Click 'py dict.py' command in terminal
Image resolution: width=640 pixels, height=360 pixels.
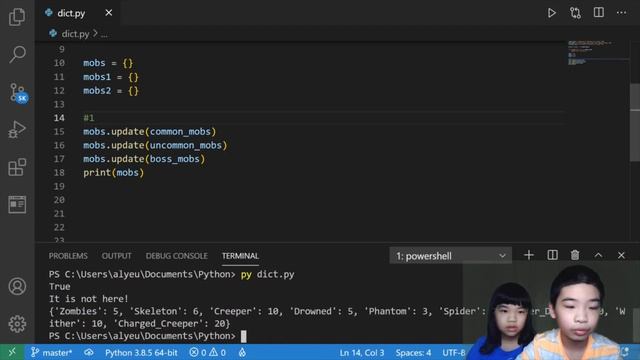point(267,274)
